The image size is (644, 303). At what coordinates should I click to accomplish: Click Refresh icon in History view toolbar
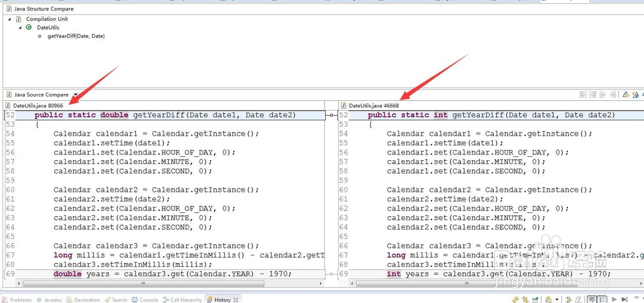coord(515,300)
